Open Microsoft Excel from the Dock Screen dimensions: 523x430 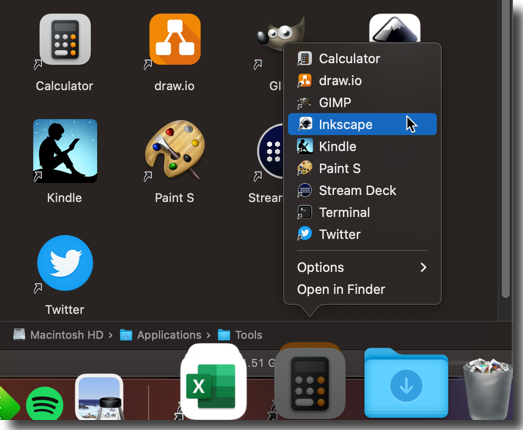pyautogui.click(x=213, y=382)
